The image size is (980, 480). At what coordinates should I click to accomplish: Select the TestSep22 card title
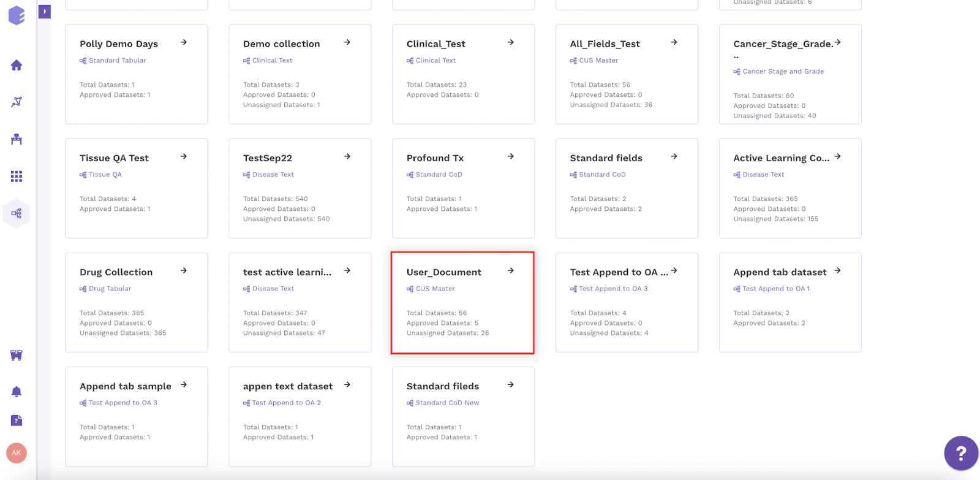coord(268,158)
